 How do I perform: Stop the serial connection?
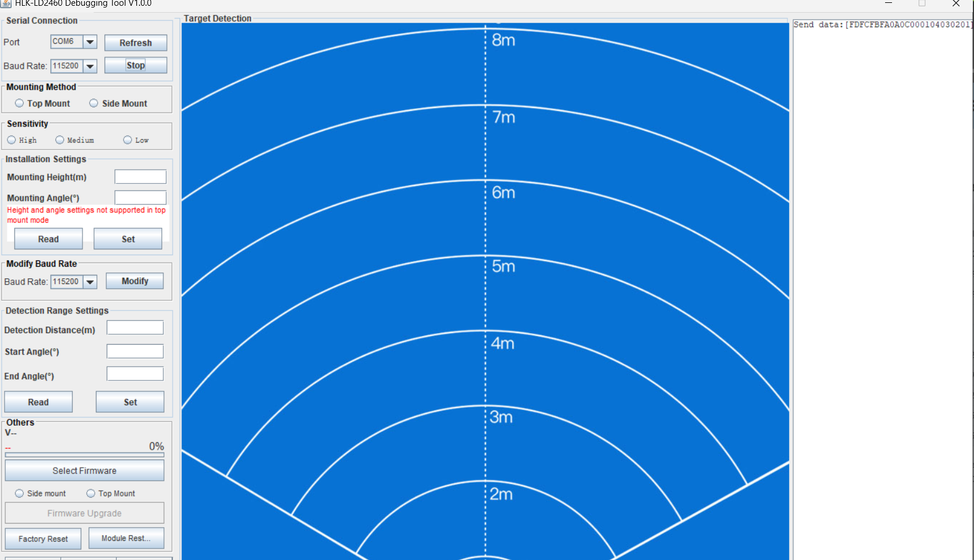pyautogui.click(x=135, y=65)
